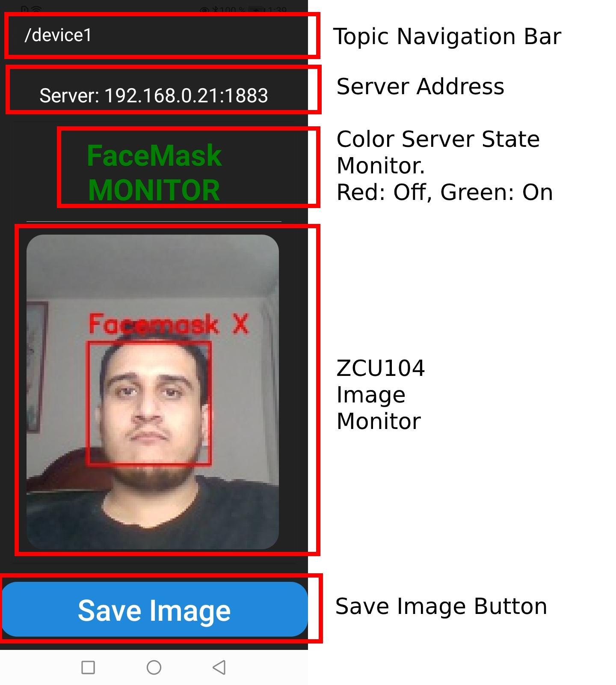Open the ZCU104 camera image preview
Viewport: 616px width, 685px height.
pos(153,392)
